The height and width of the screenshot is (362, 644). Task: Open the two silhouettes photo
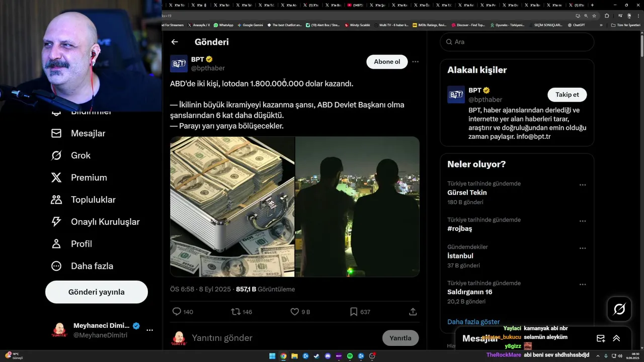(x=357, y=207)
